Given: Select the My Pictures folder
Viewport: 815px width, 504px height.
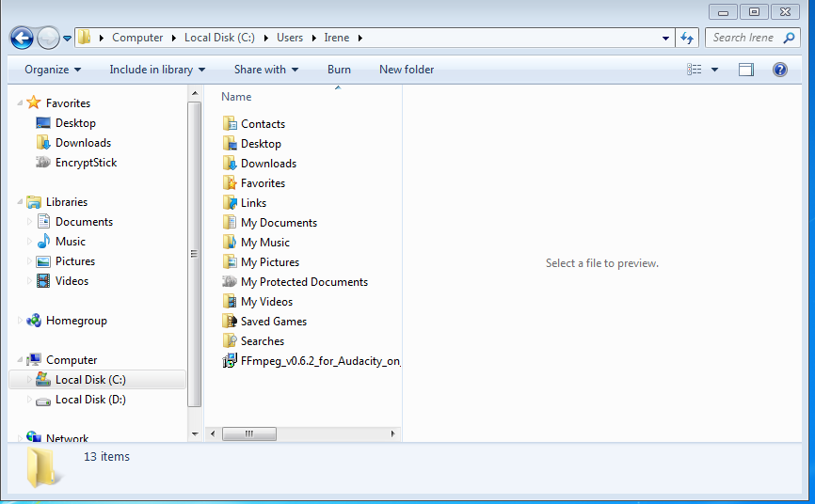Looking at the screenshot, I should 270,261.
